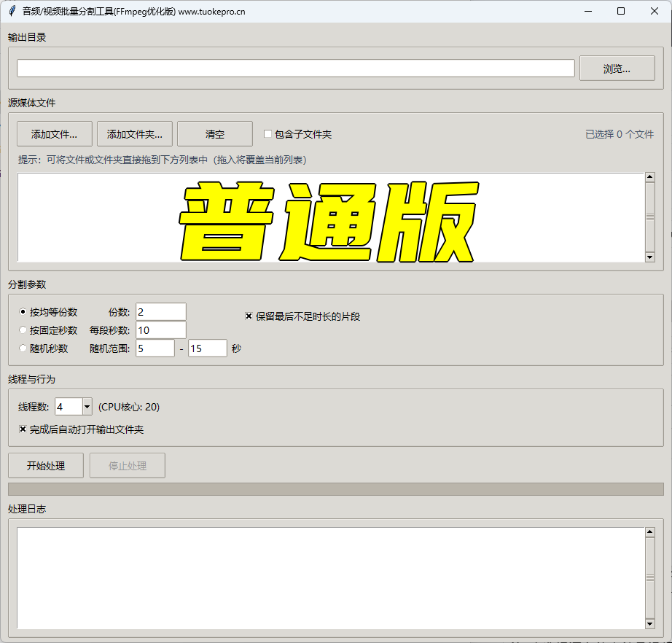Close the splitting tool window

654,11
